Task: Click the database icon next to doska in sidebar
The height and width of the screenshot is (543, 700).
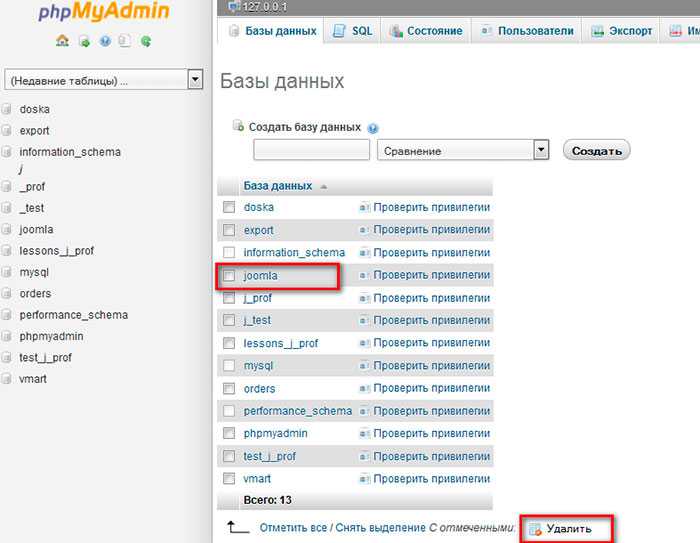Action: [x=6, y=109]
